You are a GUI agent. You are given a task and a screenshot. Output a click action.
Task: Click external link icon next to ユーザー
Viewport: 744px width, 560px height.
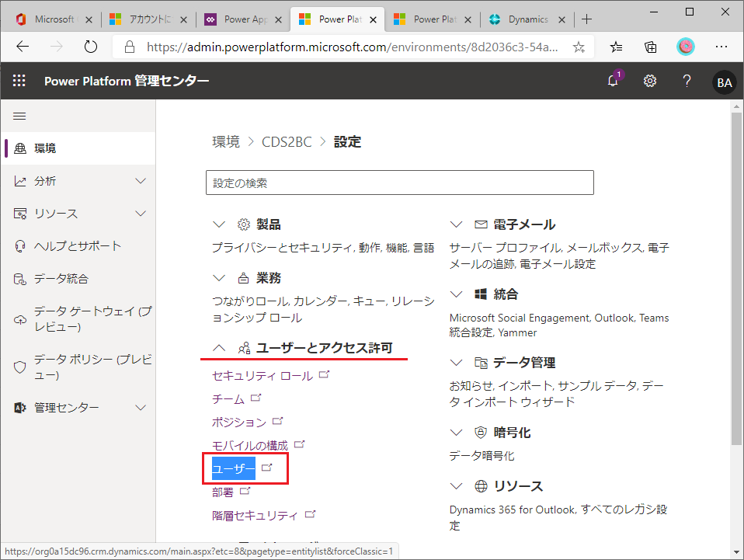(267, 468)
